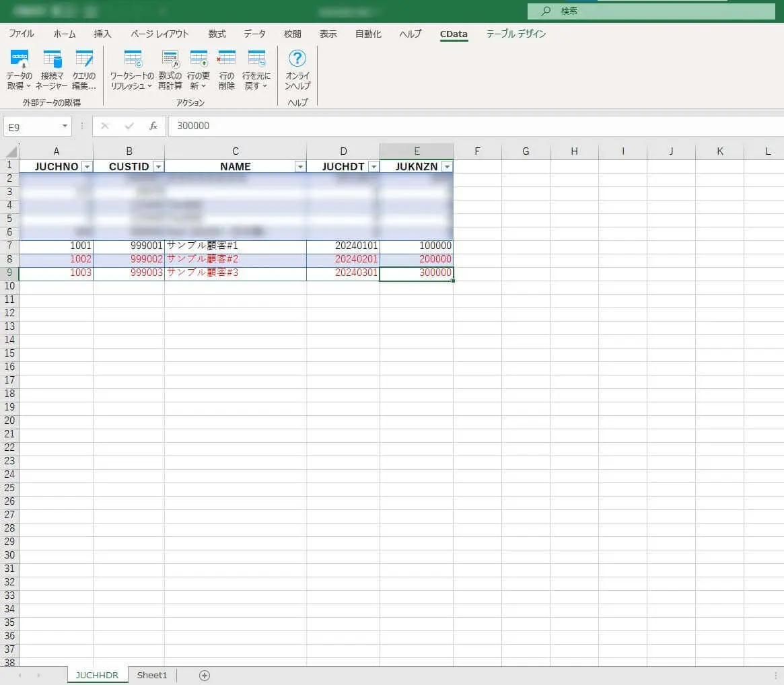The width and height of the screenshot is (784, 685).
Task: Click the select-all corner triangle
Action: [x=11, y=151]
